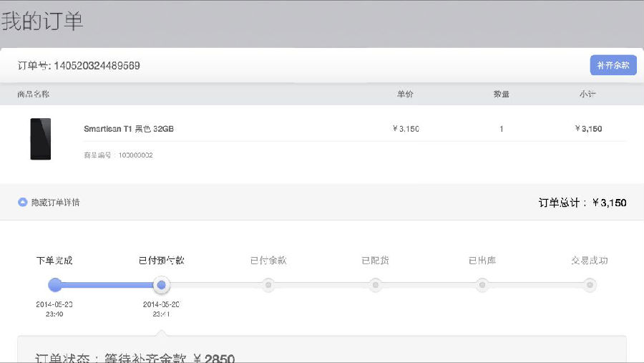Select the 已出库 progress marker
Viewport: 644px width, 363px height.
[482, 285]
